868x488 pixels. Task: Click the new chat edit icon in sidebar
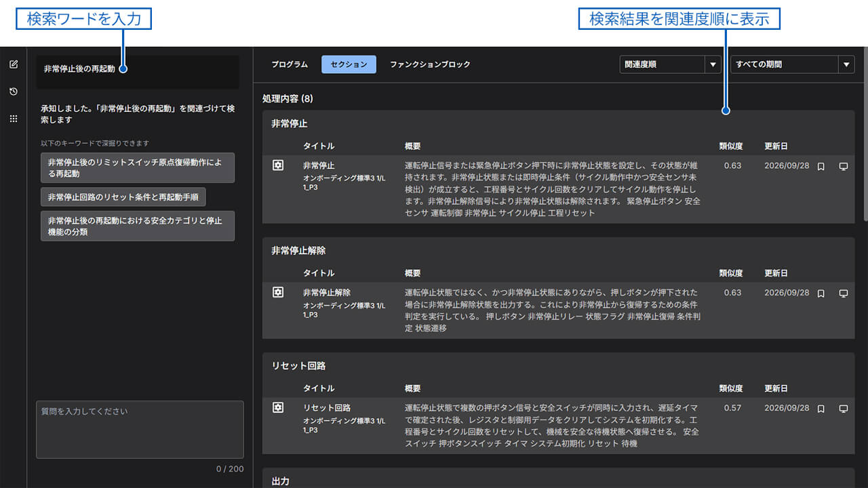coord(14,64)
